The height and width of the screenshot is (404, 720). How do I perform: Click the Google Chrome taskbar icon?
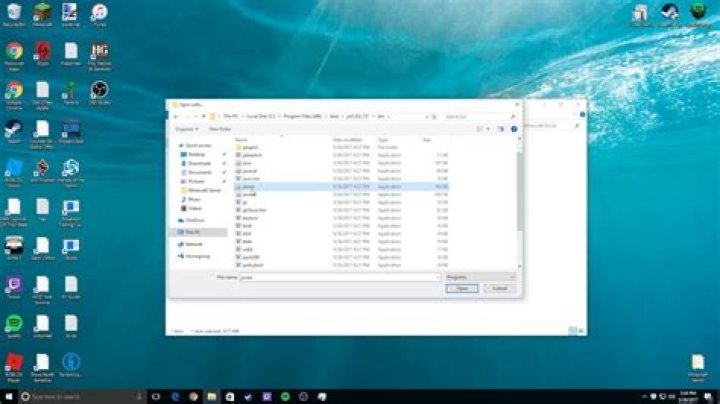(x=193, y=396)
